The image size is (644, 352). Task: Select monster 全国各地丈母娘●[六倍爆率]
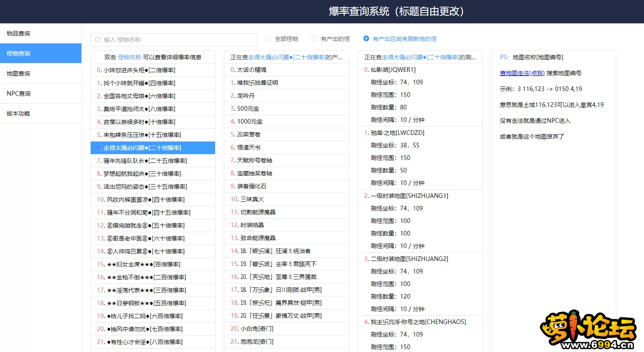pos(153,96)
